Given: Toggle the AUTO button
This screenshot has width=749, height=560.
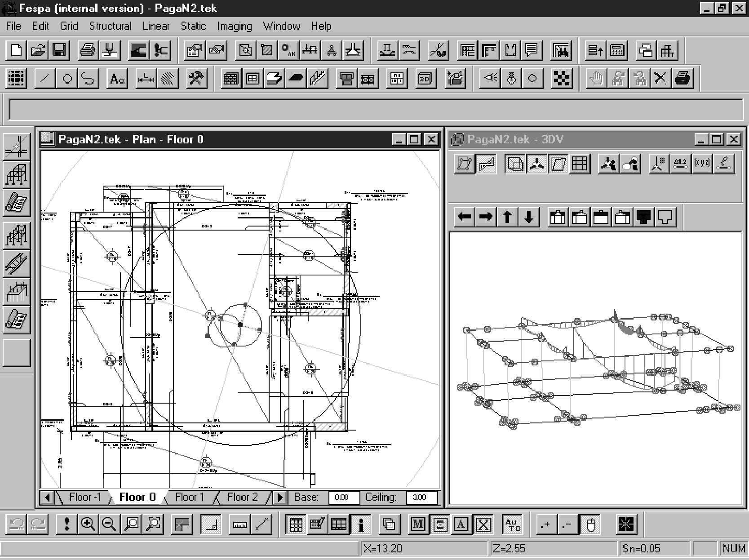Looking at the screenshot, I should [x=512, y=524].
